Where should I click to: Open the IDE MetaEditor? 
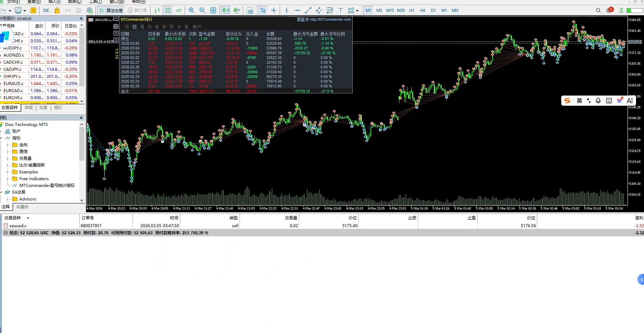(x=46, y=10)
